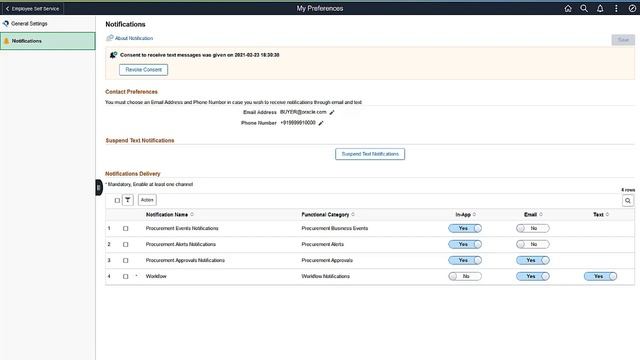The image size is (640, 360).
Task: Click Suspend Text Notifications button
Action: click(370, 154)
